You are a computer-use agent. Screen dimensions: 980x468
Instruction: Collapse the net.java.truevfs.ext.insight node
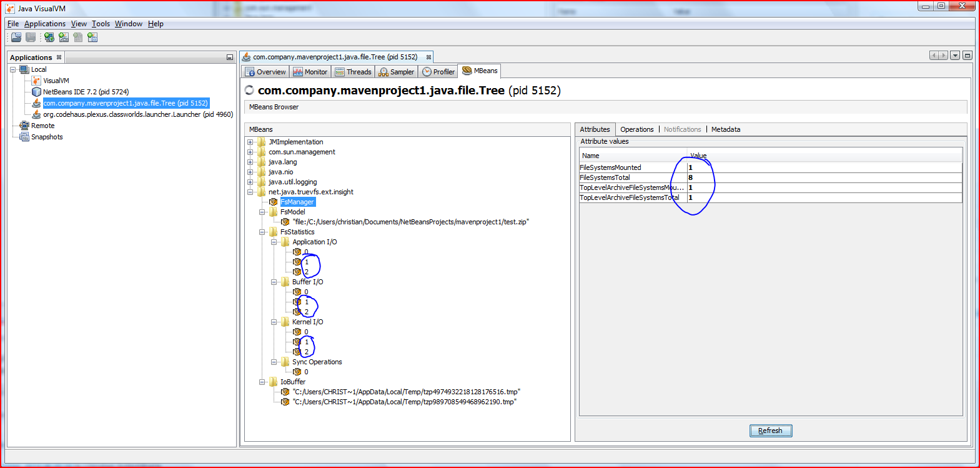(250, 192)
